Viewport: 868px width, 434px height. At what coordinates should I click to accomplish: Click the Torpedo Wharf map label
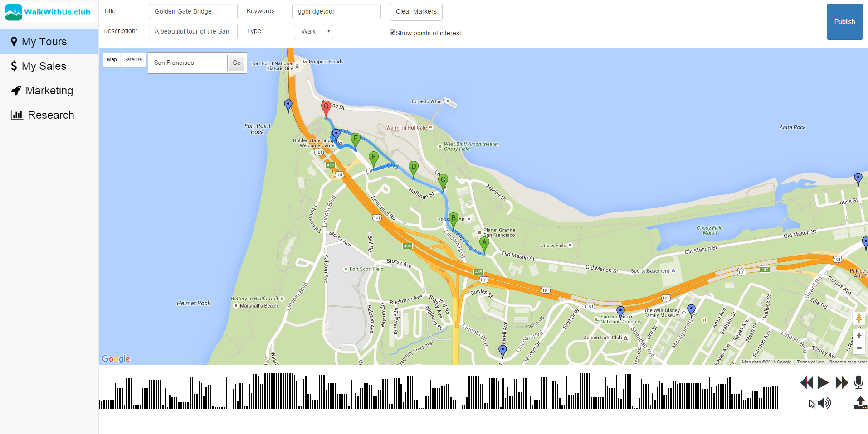coord(427,101)
